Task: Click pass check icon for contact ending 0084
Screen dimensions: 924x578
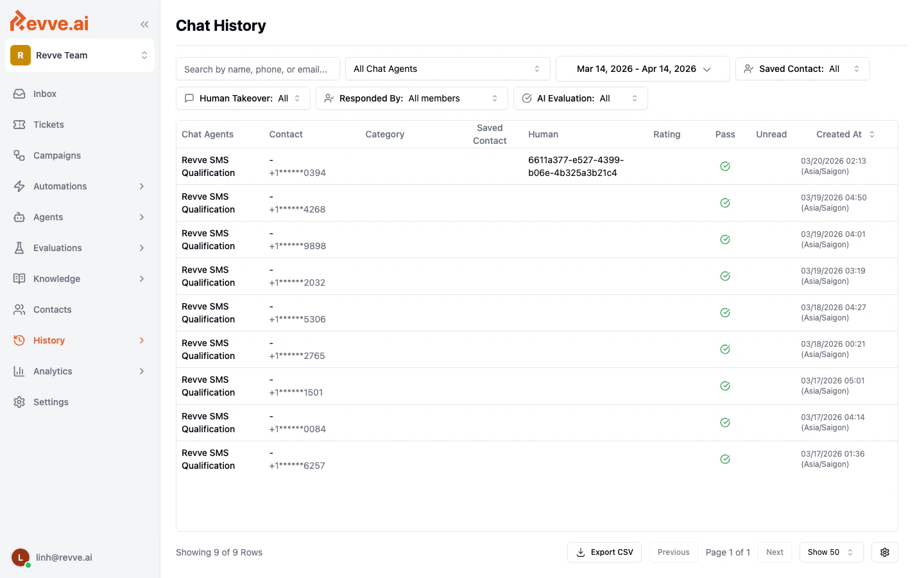Action: [x=725, y=423]
